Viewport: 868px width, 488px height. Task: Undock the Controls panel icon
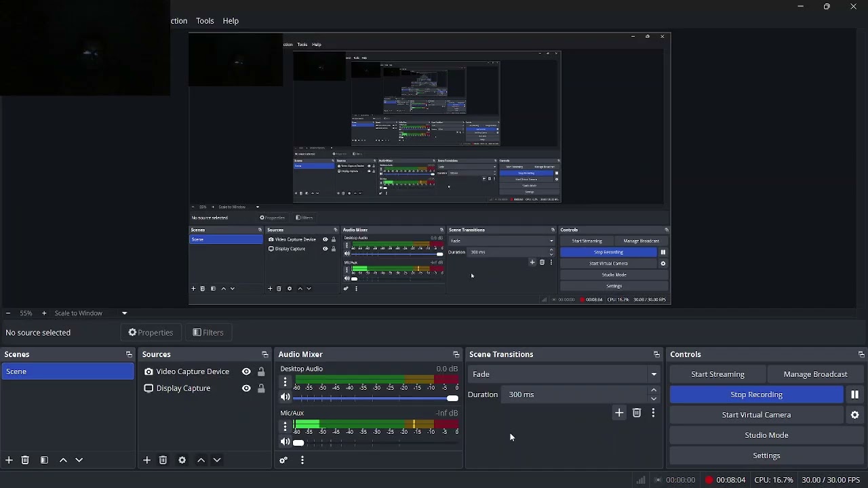861,354
